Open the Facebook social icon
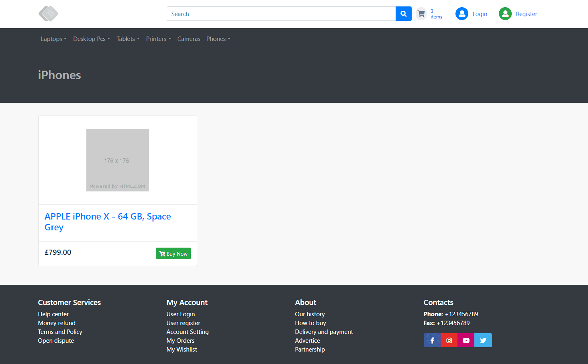This screenshot has width=588, height=364. [x=432, y=340]
